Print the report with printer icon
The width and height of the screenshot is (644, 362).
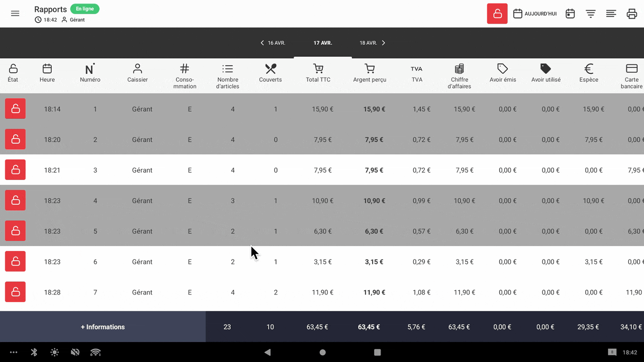pos(632,14)
